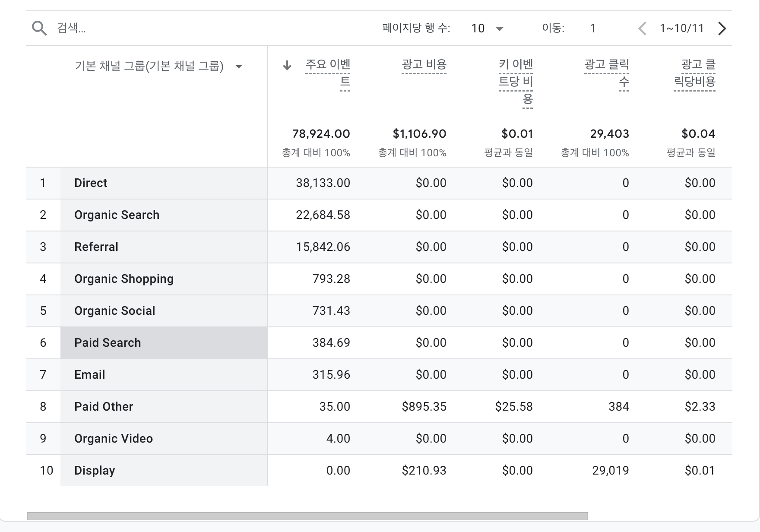This screenshot has height=532, width=760.
Task: Click the total 29,403 ad clicks value
Action: 610,134
